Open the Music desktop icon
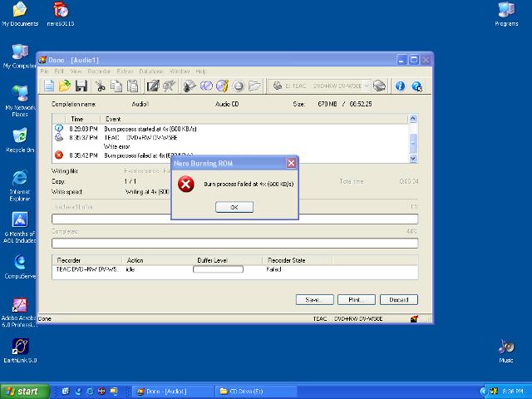Screen dimensions: 532x399 point(506,351)
